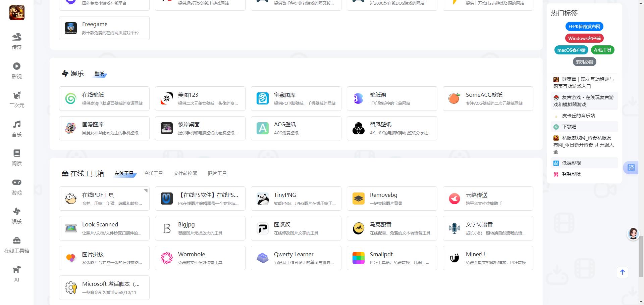Click the SomeACG壁纸 orange fruit icon
The height and width of the screenshot is (305, 644).
pos(454,99)
